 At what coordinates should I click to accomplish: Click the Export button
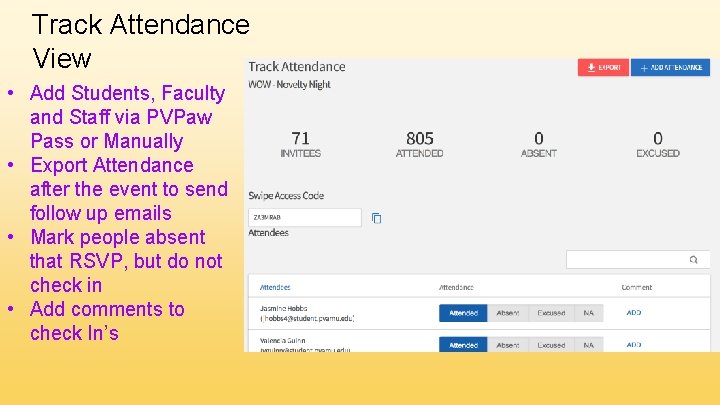pyautogui.click(x=603, y=67)
